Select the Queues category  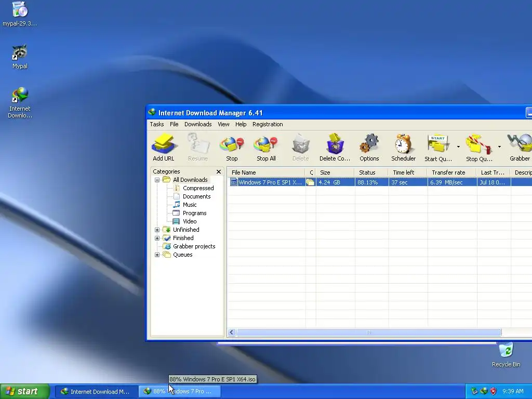pyautogui.click(x=182, y=255)
